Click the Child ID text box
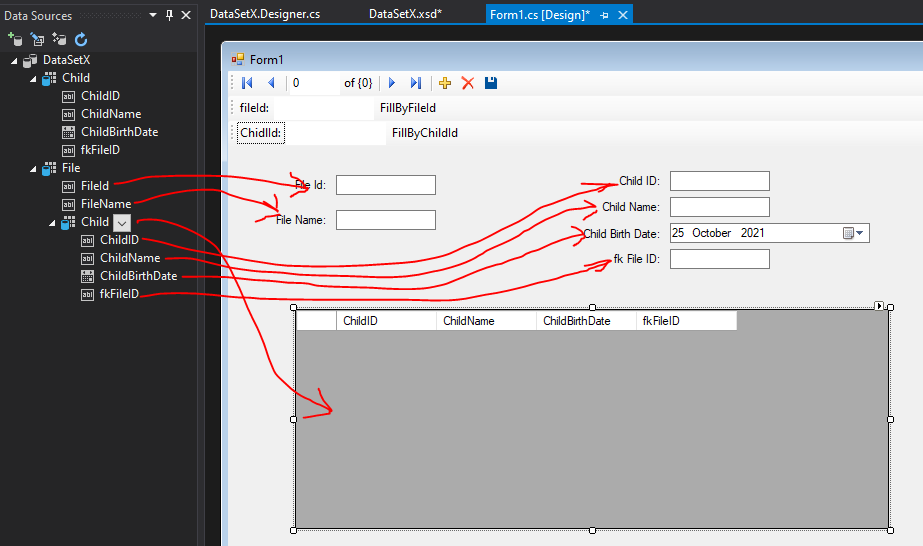This screenshot has width=923, height=546. click(x=719, y=181)
